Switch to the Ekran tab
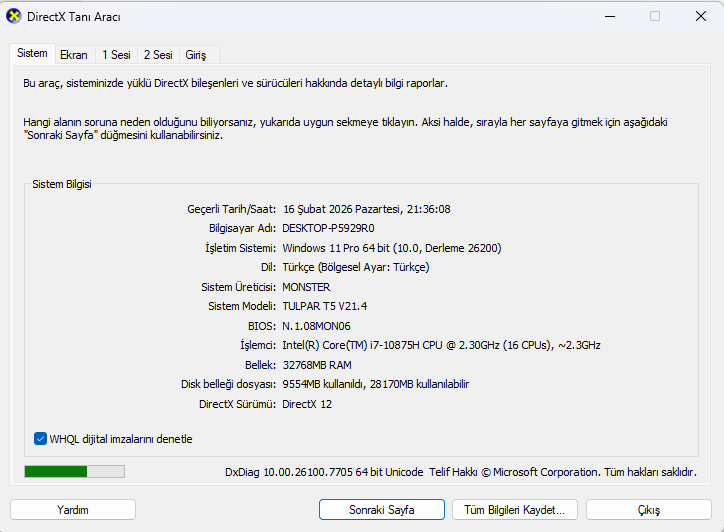The image size is (724, 532). click(x=73, y=55)
